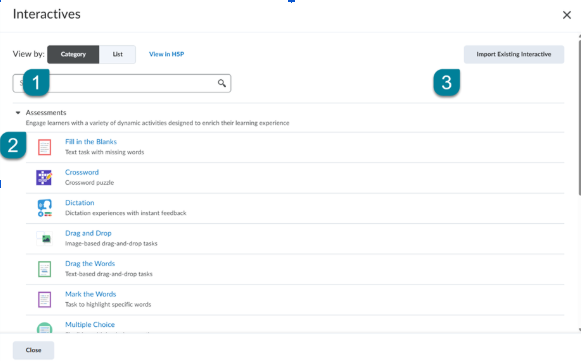Click the Multiple Choice icon
Viewport: 581px width, 361px height.
pyautogui.click(x=44, y=328)
